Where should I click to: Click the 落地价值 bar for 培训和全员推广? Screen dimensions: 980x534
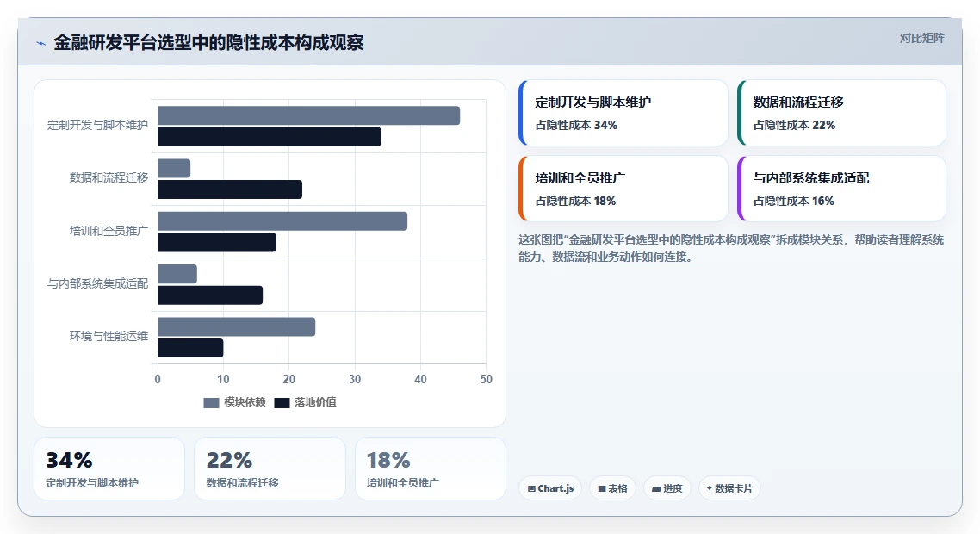(x=217, y=243)
